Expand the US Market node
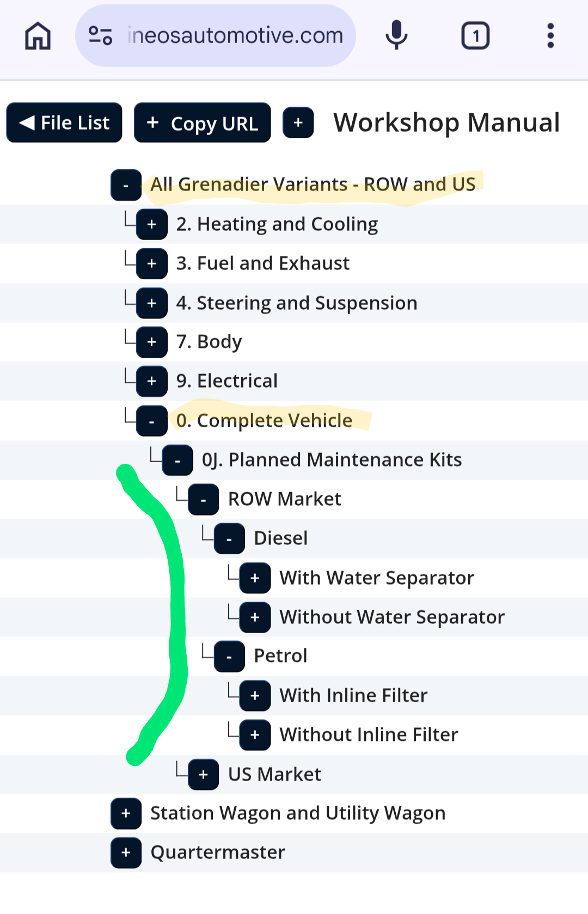 tap(203, 775)
